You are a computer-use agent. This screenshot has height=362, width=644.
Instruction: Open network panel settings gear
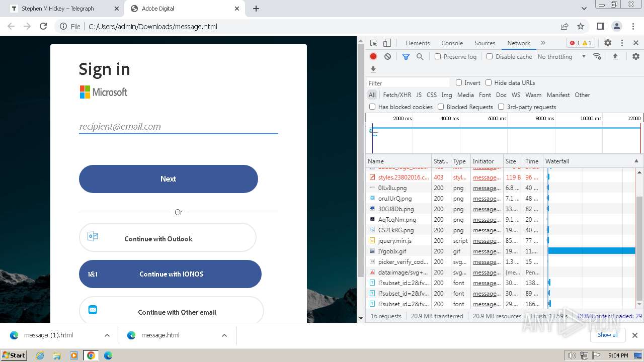(x=636, y=57)
